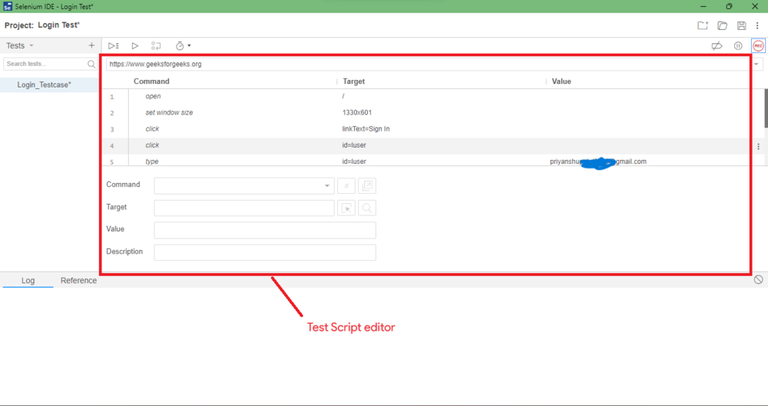This screenshot has width=768, height=406.
Task: Click find target in page icon
Action: point(367,208)
